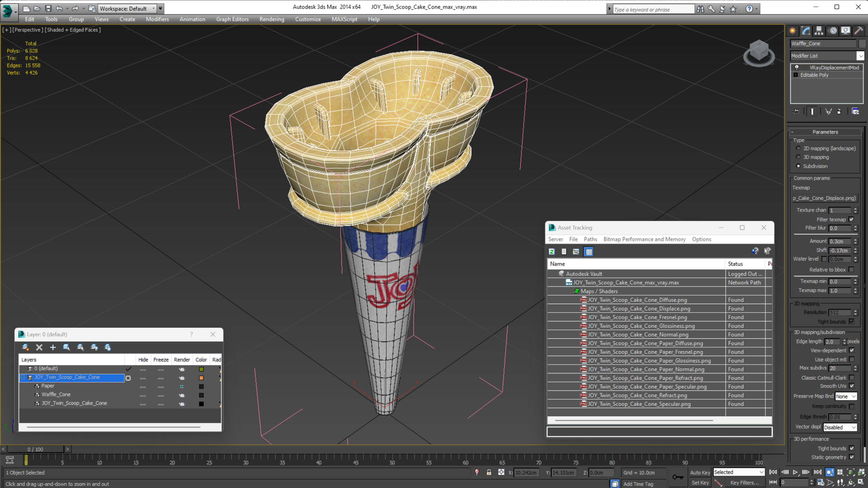Open the Motion command panel tab

pyautogui.click(x=833, y=31)
